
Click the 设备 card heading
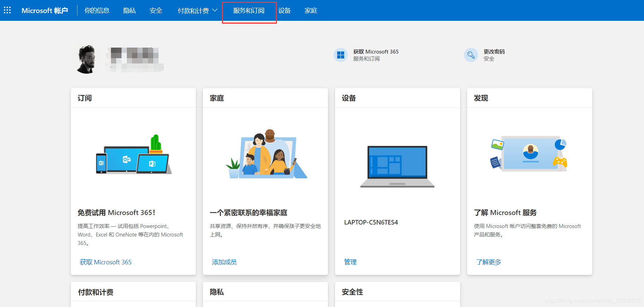[x=349, y=98]
